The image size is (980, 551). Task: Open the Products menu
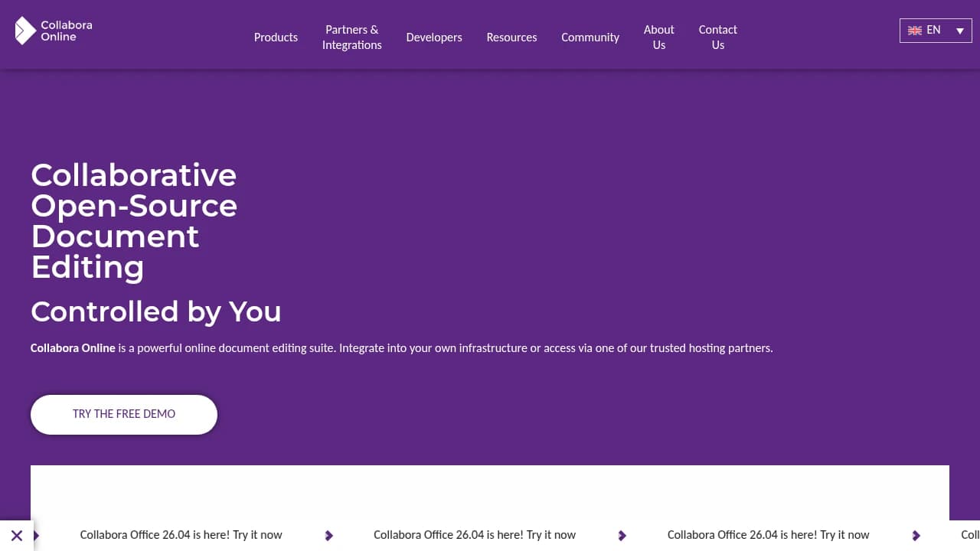[276, 37]
